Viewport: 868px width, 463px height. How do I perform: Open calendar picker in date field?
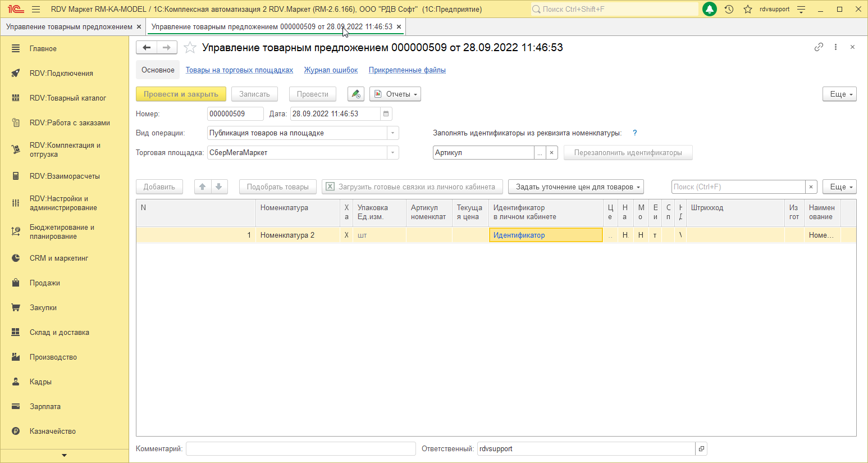386,114
